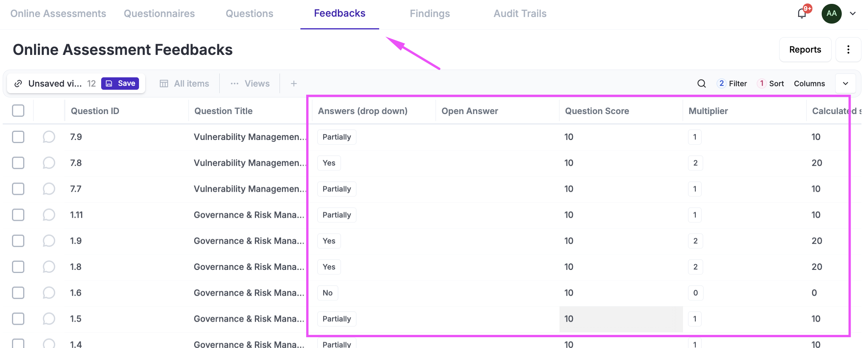Select the checkbox for question 1.9
The width and height of the screenshot is (868, 348).
tap(18, 241)
